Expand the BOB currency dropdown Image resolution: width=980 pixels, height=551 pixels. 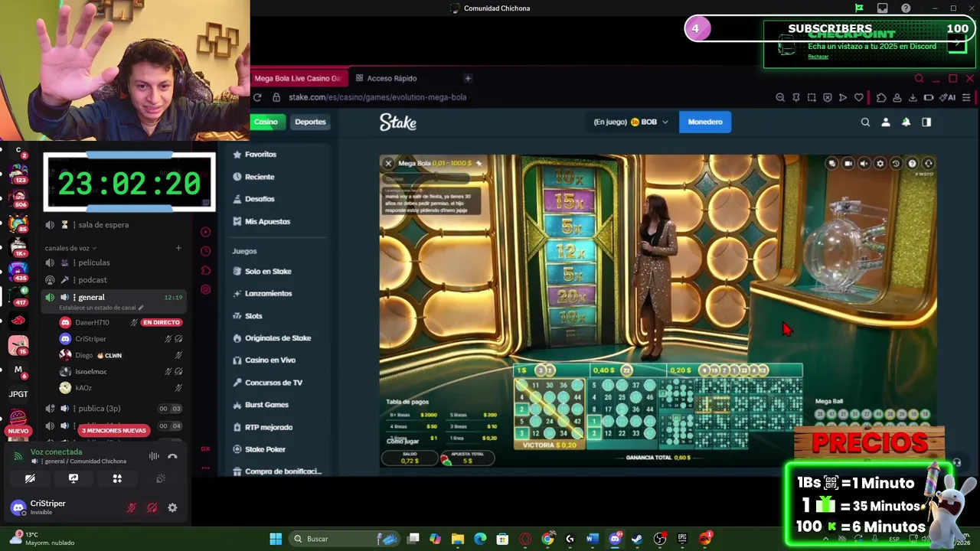point(649,122)
